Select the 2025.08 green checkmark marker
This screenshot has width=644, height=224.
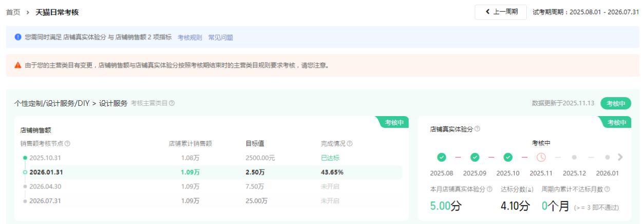pos(442,157)
